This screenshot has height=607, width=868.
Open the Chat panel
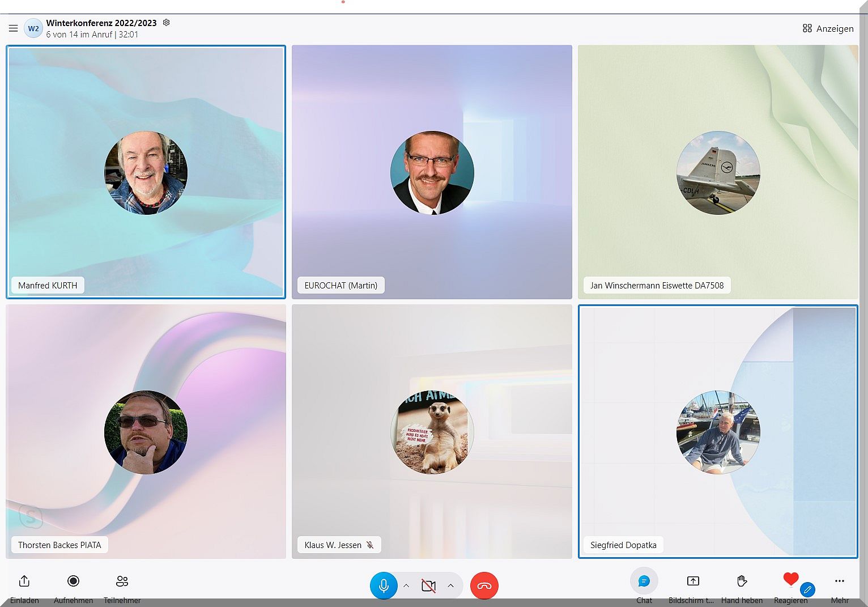644,581
